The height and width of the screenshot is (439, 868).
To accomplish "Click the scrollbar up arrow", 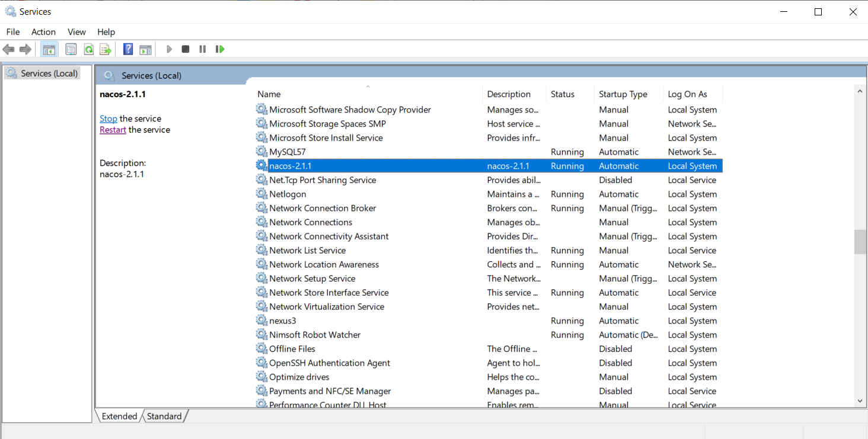I will click(x=860, y=91).
